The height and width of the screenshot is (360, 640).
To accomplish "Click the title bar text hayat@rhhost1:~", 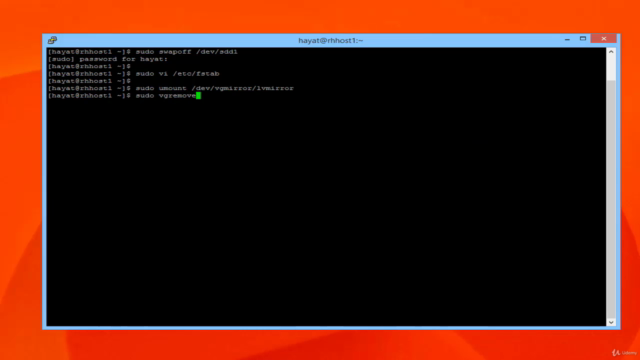I will pyautogui.click(x=331, y=40).
